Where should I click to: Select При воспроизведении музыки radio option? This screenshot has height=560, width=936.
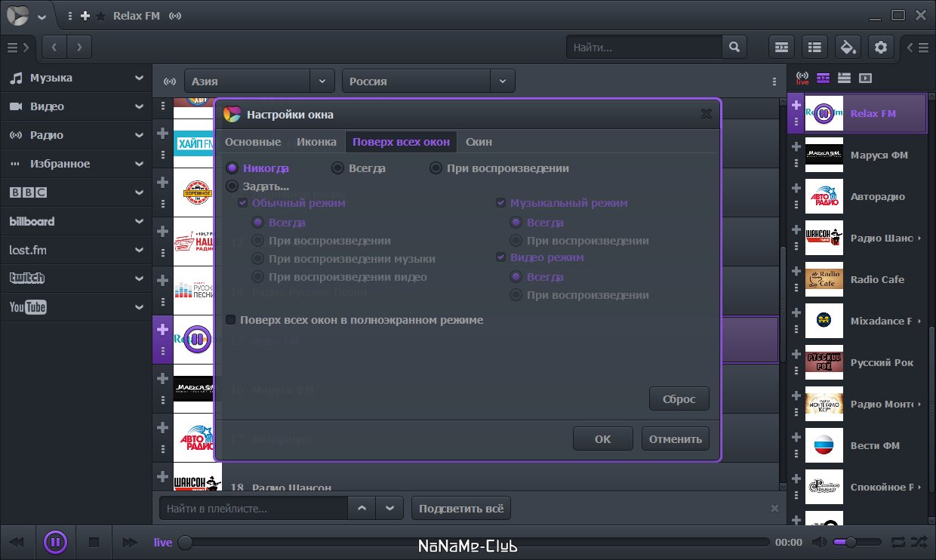point(343,259)
